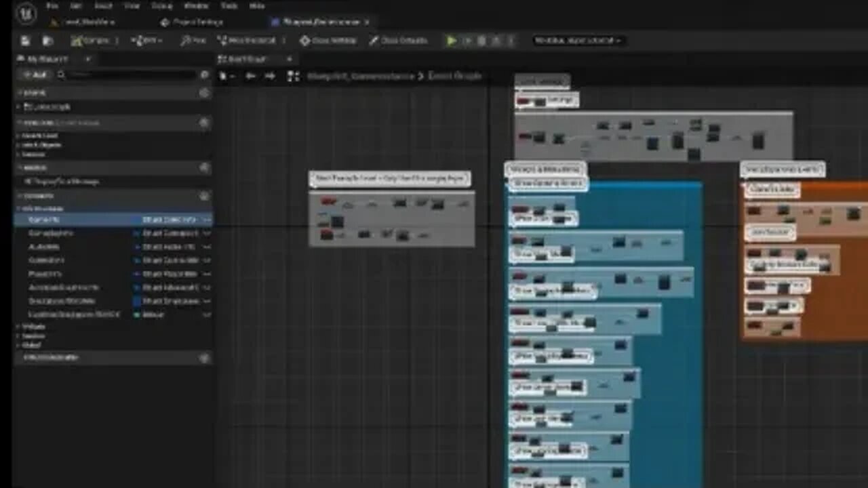Screen dimensions: 868x488
Task: Open the graph bookmarks dropdown
Action: (226, 77)
